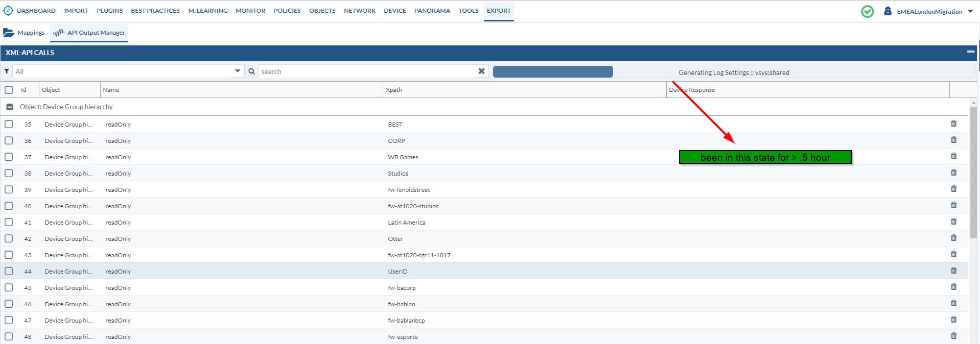Clear the search field with the X icon
Image resolution: width=980 pixels, height=344 pixels.
[481, 71]
